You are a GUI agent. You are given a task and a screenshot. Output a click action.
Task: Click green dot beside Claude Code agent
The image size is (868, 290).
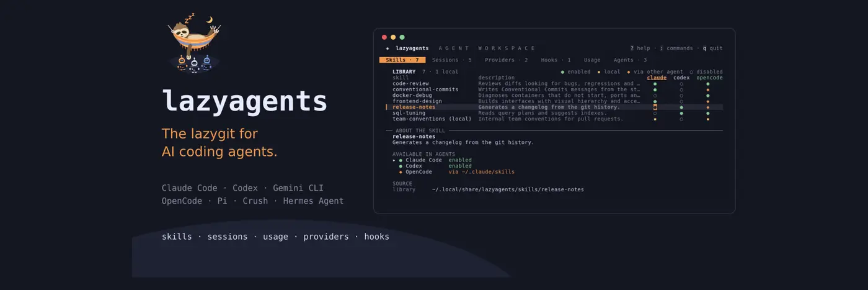point(401,160)
